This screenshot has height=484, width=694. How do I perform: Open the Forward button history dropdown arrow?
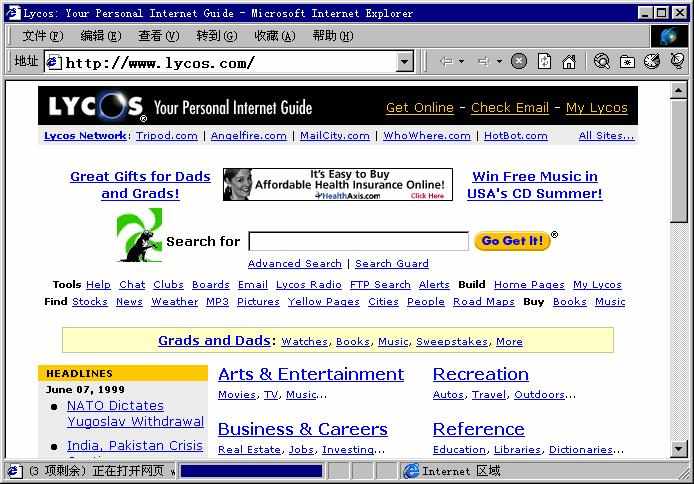[x=499, y=61]
